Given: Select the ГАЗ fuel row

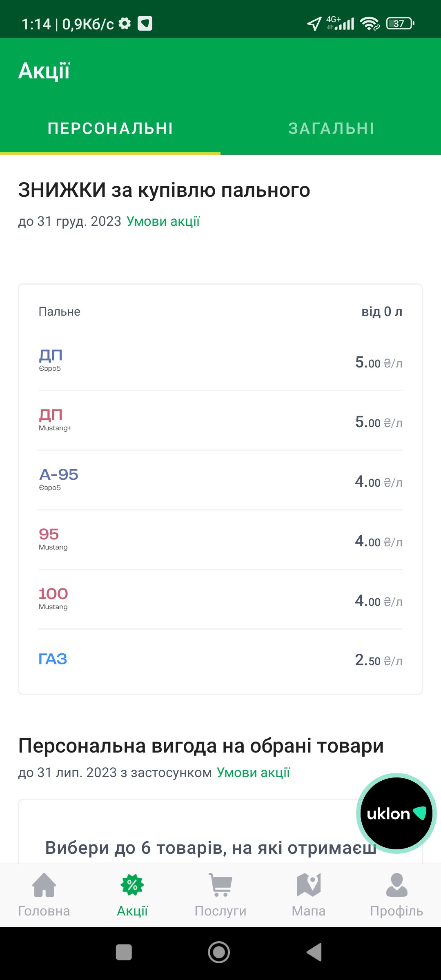Looking at the screenshot, I should (x=220, y=659).
